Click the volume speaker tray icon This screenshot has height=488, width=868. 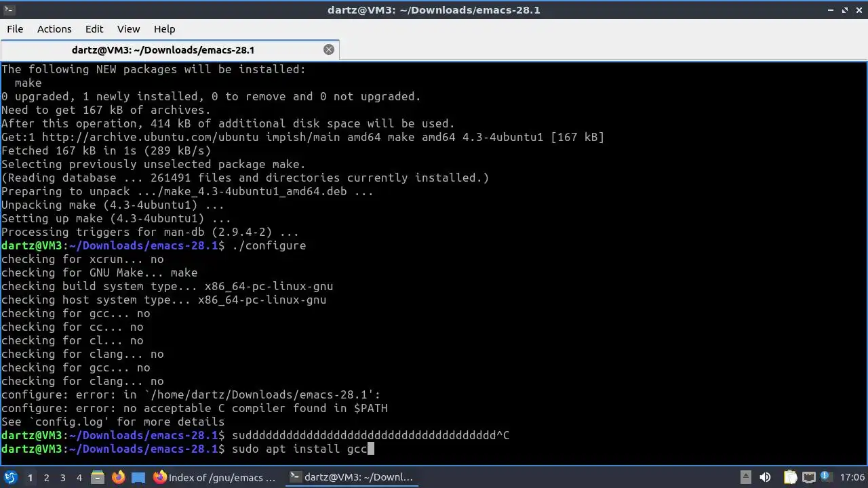pyautogui.click(x=765, y=477)
